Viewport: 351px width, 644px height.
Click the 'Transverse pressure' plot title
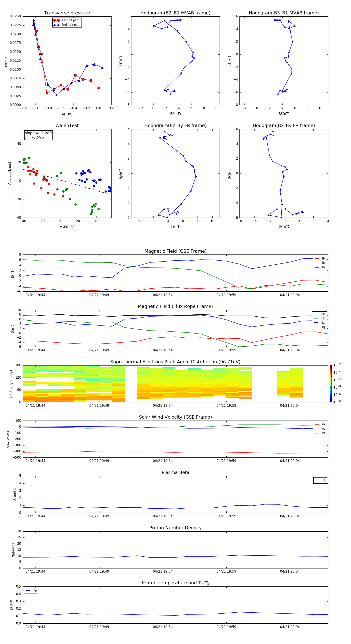(x=67, y=13)
